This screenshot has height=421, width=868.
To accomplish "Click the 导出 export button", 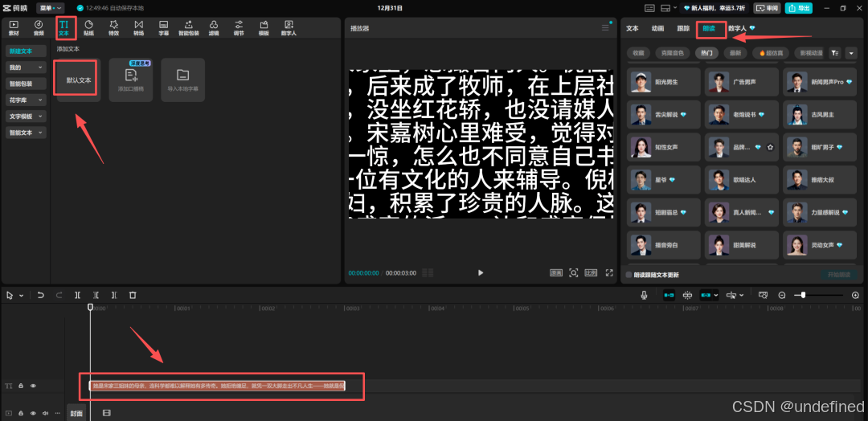I will click(799, 8).
